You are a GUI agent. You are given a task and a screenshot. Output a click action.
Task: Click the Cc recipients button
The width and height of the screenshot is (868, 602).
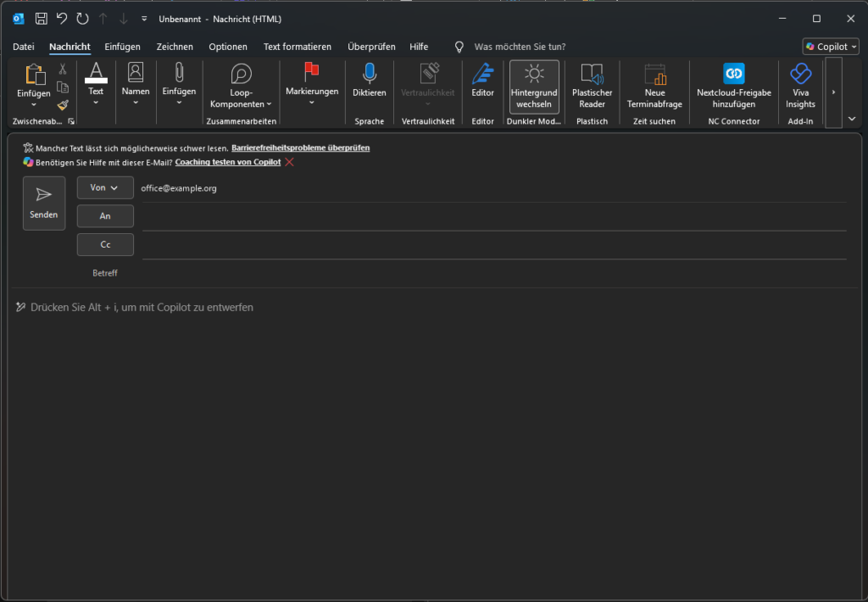tap(105, 244)
